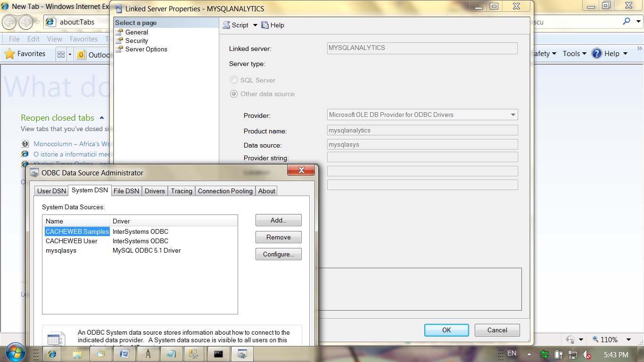Open the command prompt taskbar icon

coord(218,354)
